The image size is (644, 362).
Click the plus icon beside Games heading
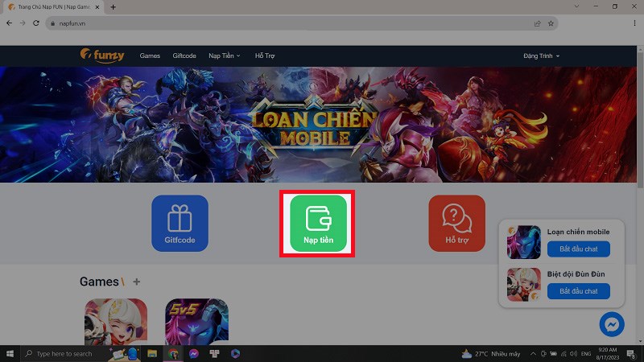(136, 282)
